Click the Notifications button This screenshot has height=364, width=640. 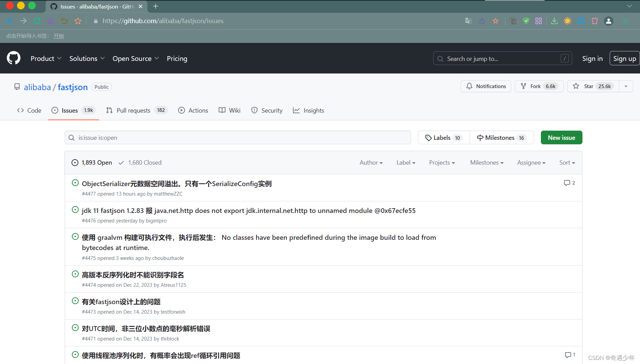click(486, 86)
